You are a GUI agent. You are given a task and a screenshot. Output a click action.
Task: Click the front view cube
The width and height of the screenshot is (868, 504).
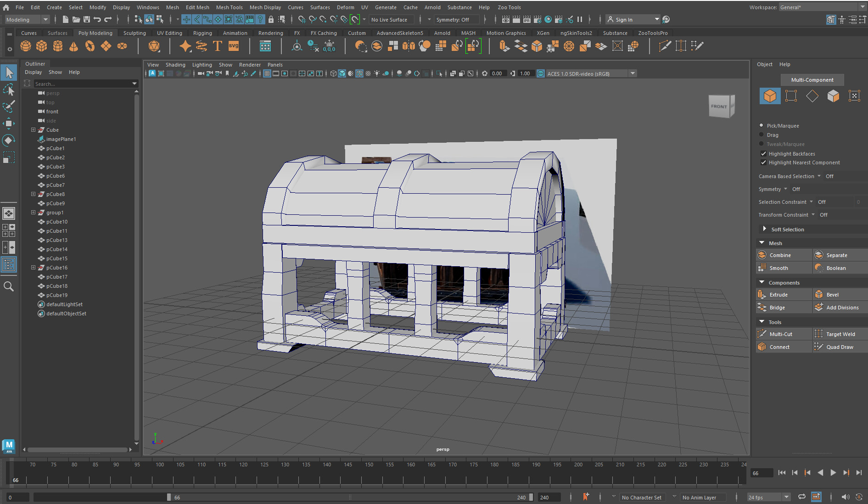[719, 106]
